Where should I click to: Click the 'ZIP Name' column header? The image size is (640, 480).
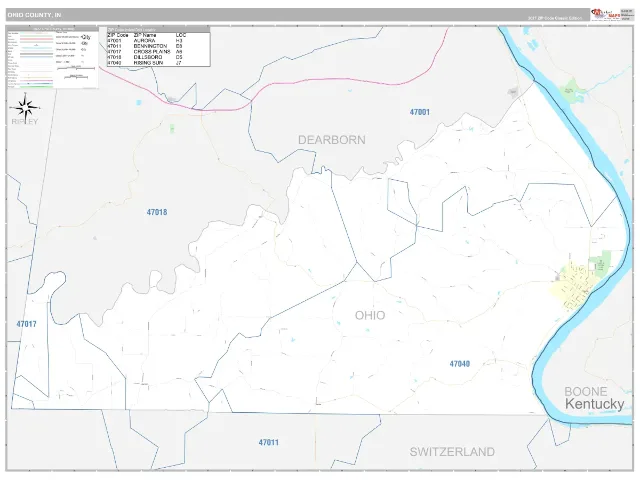pos(144,36)
